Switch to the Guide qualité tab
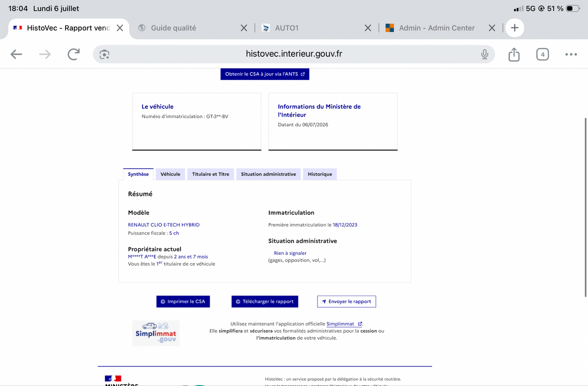This screenshot has height=386, width=588. (173, 28)
